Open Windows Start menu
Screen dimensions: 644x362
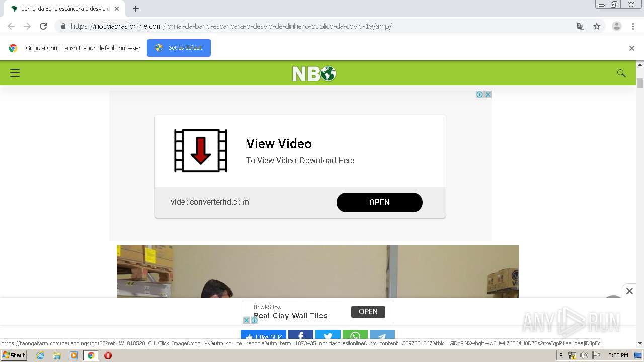pyautogui.click(x=14, y=355)
